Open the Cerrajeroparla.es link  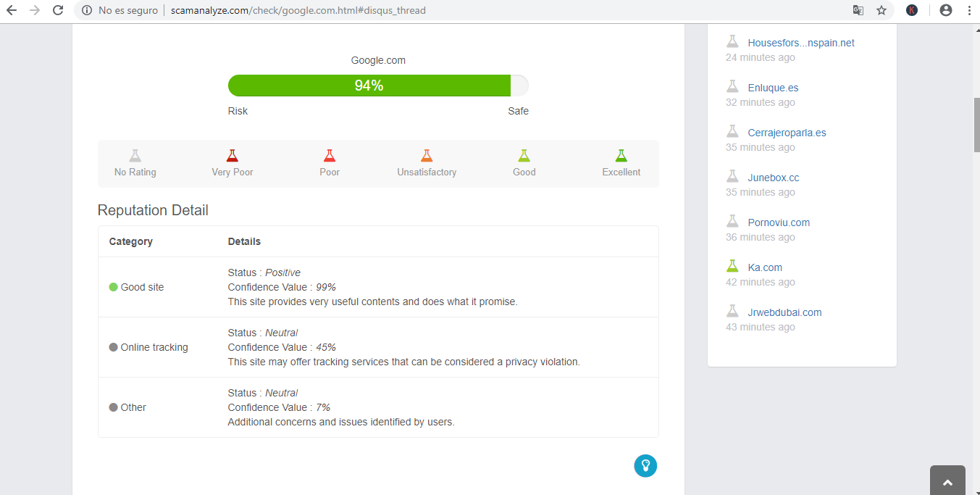[787, 133]
